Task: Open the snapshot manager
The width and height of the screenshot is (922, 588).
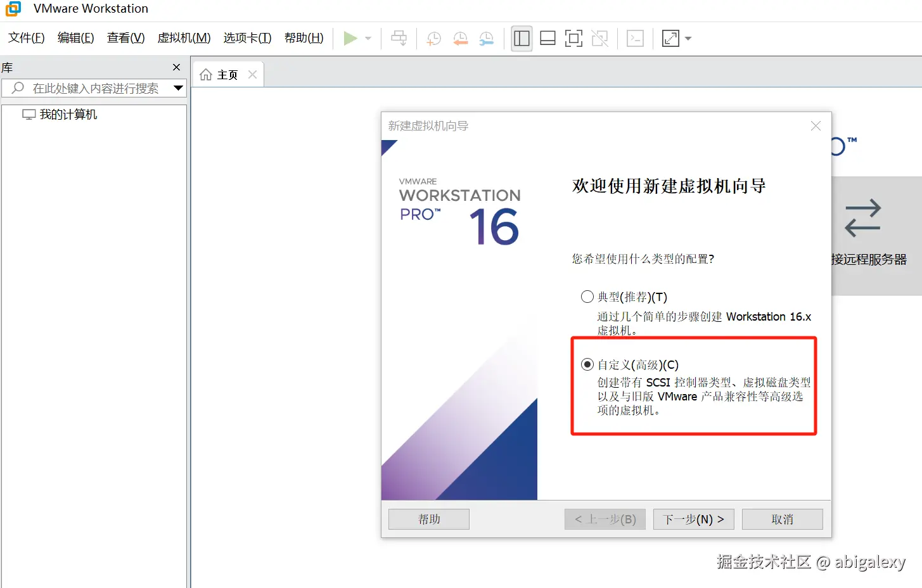Action: click(486, 38)
